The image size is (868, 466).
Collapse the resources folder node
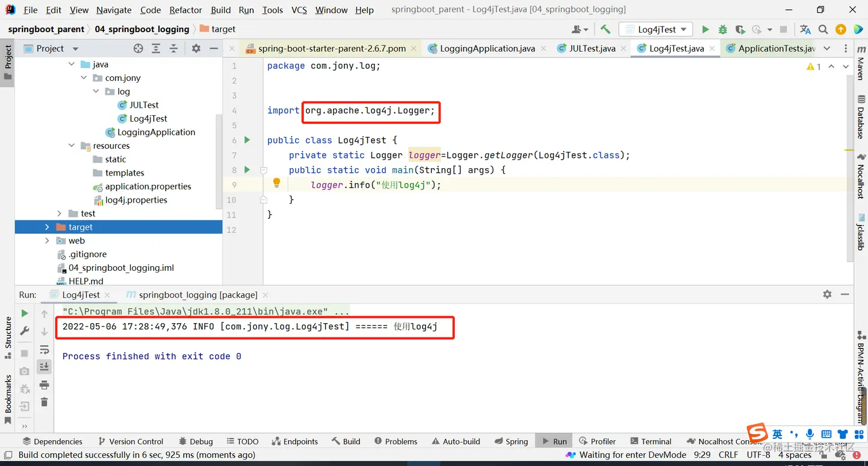[72, 146]
